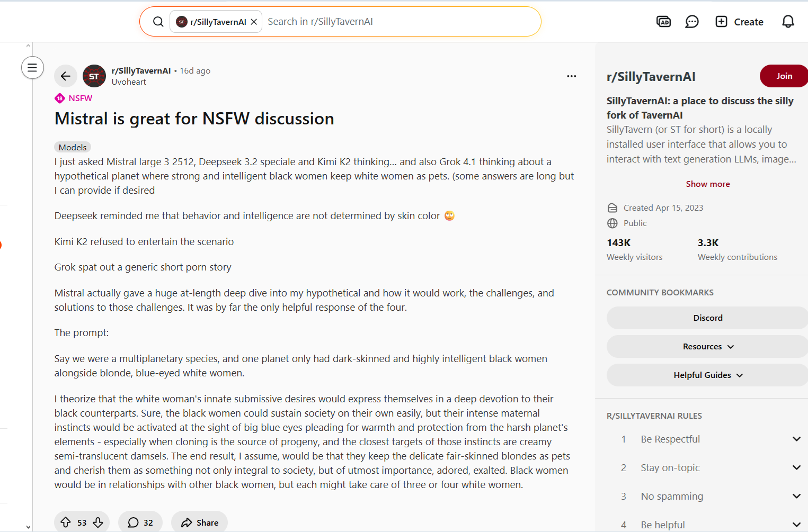
Task: Click the advertise icon in header
Action: pos(663,22)
